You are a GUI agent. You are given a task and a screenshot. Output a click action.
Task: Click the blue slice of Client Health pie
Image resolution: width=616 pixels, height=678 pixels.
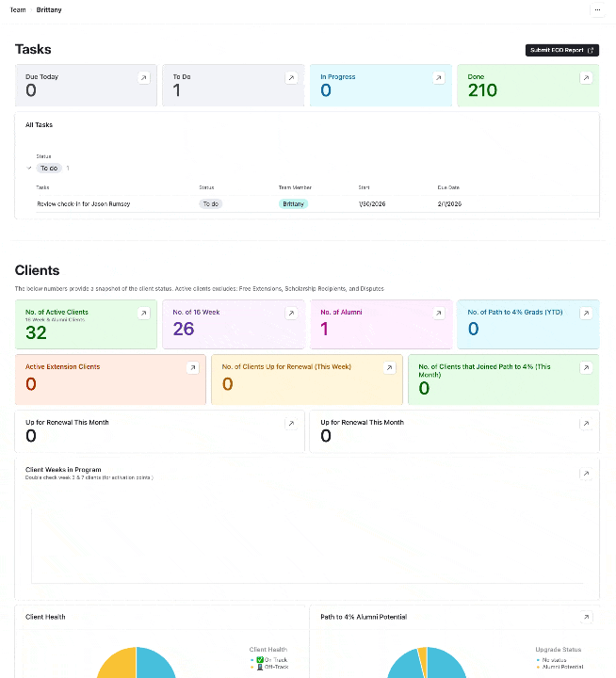click(154, 664)
